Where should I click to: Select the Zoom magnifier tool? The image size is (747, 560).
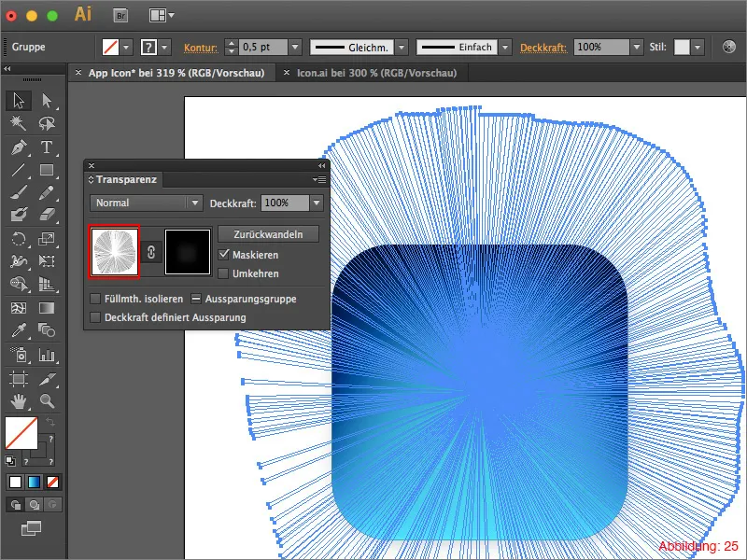click(47, 401)
